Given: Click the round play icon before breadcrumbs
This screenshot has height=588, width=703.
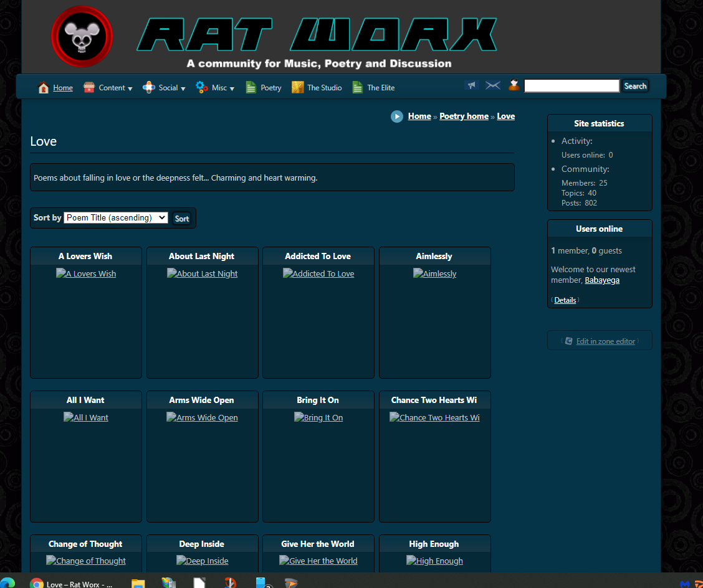Looking at the screenshot, I should pyautogui.click(x=397, y=116).
